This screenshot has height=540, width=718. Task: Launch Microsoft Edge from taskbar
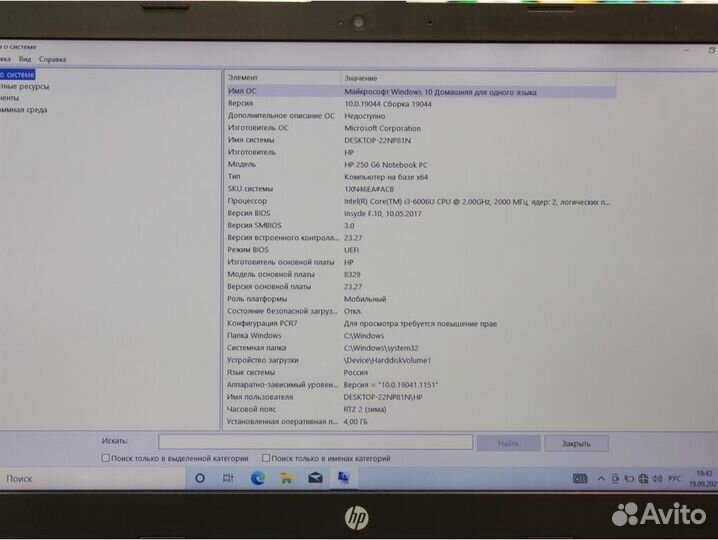click(258, 479)
